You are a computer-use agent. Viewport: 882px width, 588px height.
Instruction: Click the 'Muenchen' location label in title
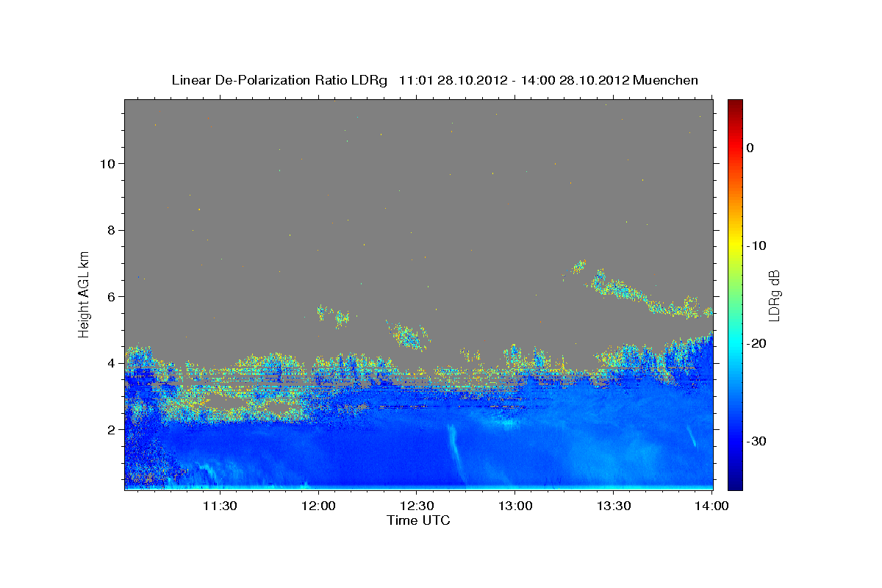[666, 80]
